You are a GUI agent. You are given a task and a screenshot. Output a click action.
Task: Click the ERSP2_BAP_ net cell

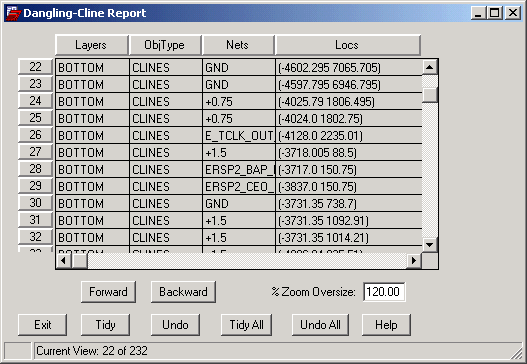(x=239, y=169)
